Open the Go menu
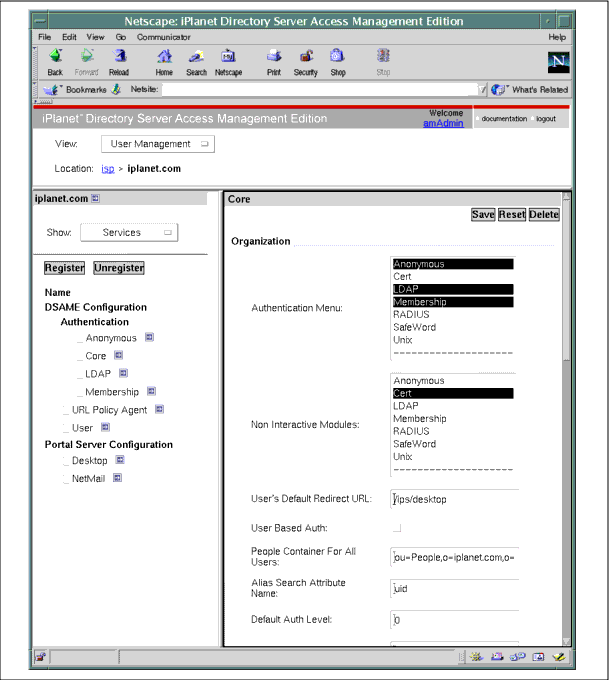 click(121, 37)
